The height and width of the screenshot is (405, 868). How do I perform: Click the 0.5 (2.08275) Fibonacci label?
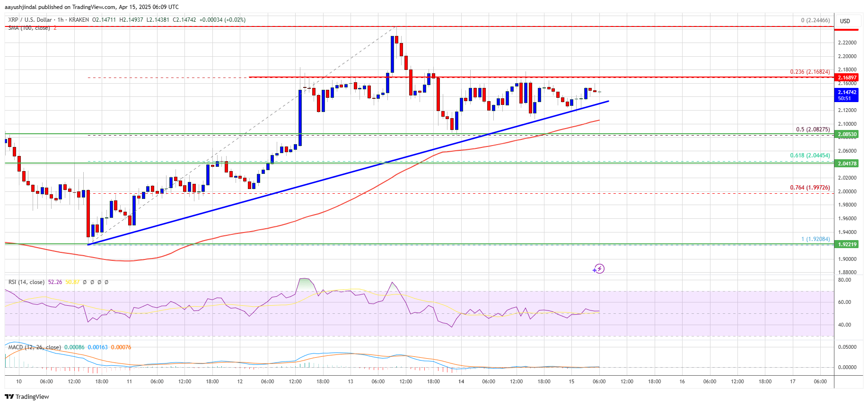click(813, 129)
